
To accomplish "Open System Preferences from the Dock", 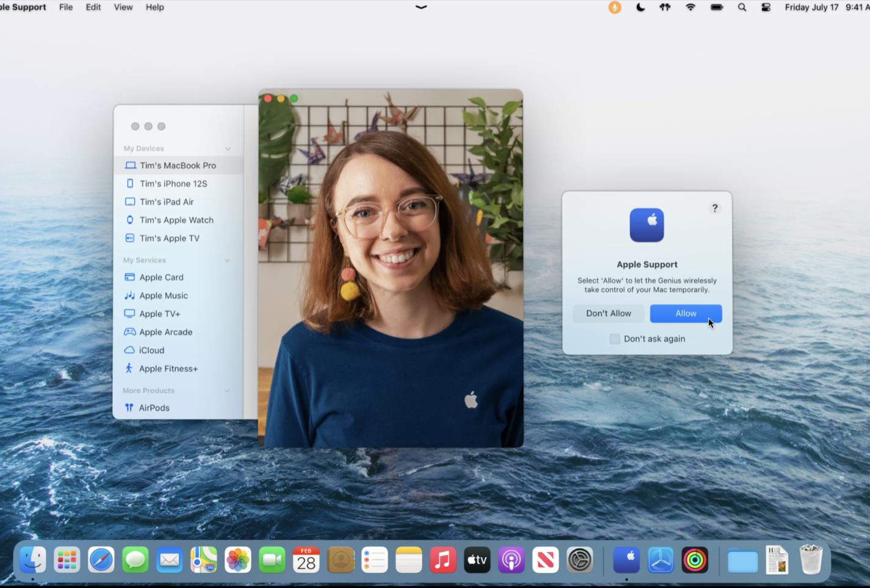I will pos(580,559).
